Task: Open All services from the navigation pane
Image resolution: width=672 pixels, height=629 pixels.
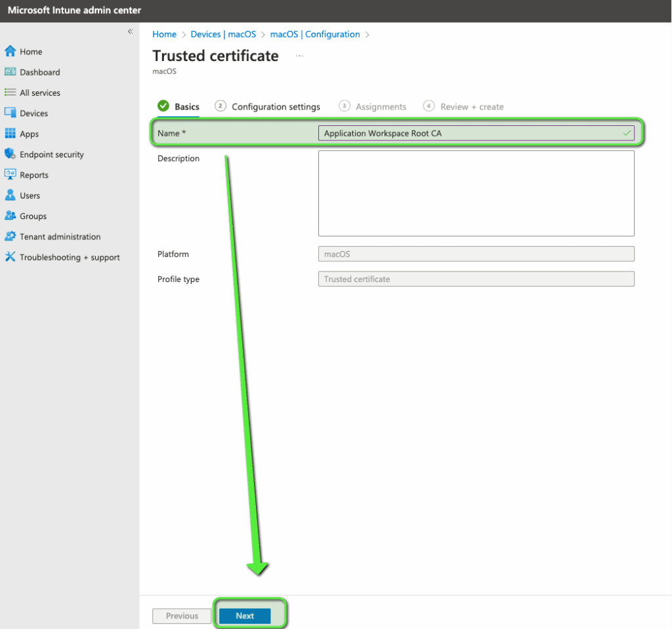Action: point(41,92)
